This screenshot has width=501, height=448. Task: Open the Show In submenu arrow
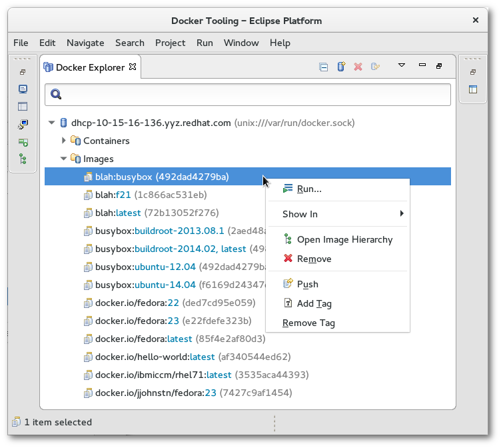(402, 213)
